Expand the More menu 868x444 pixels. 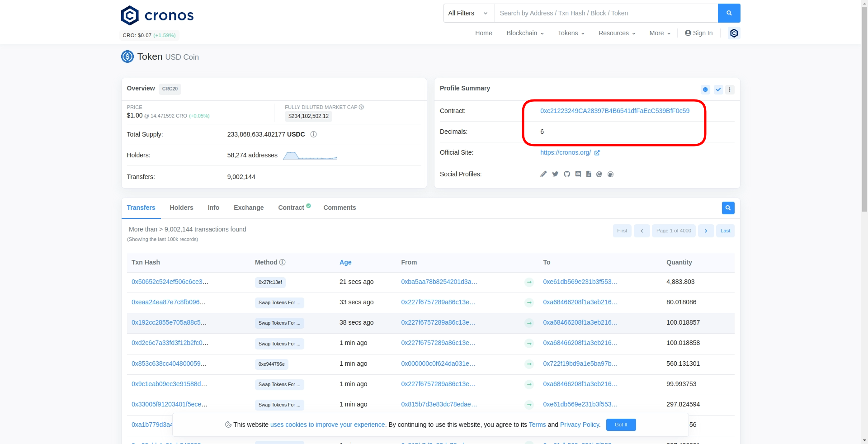point(660,33)
